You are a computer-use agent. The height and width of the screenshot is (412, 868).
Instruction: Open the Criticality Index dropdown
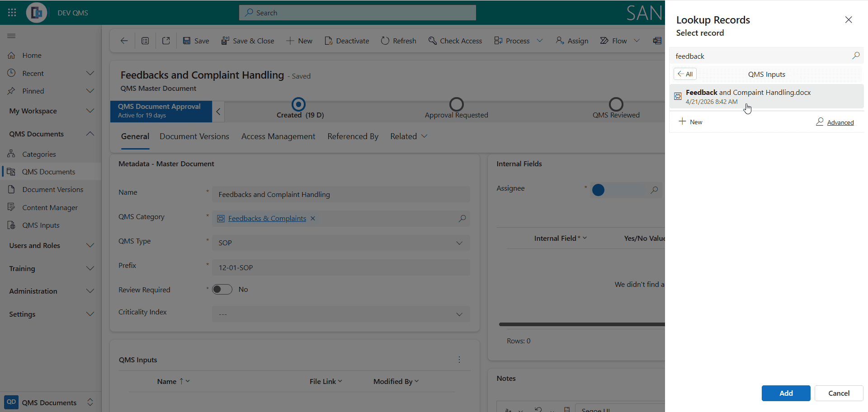pyautogui.click(x=341, y=314)
